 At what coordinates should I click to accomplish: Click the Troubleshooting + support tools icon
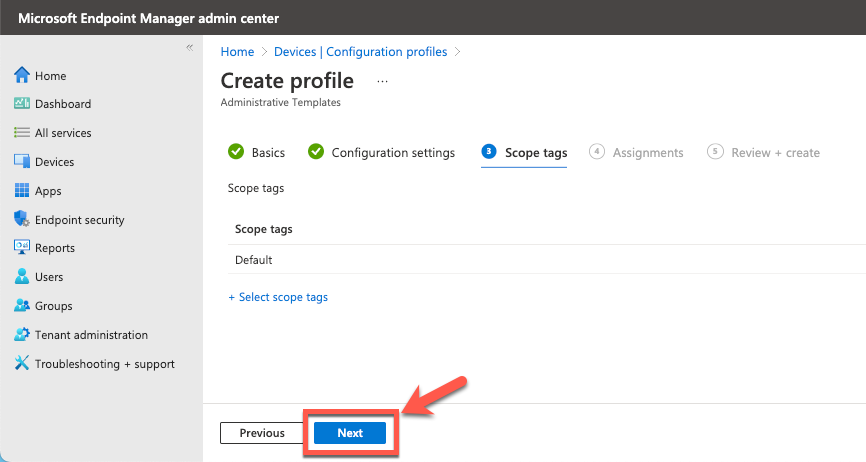[22, 363]
